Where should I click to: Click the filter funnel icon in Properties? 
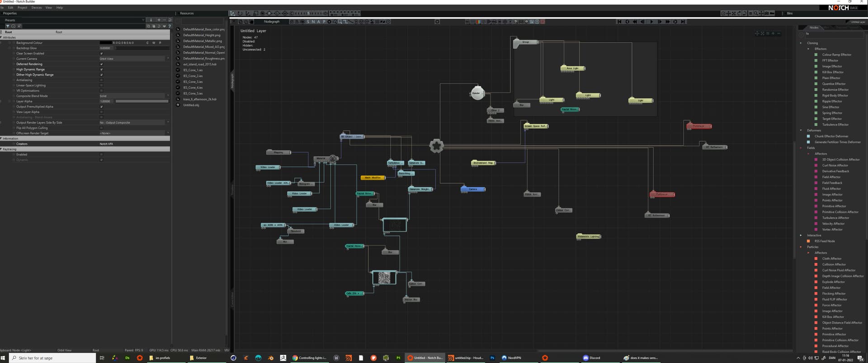click(8, 26)
